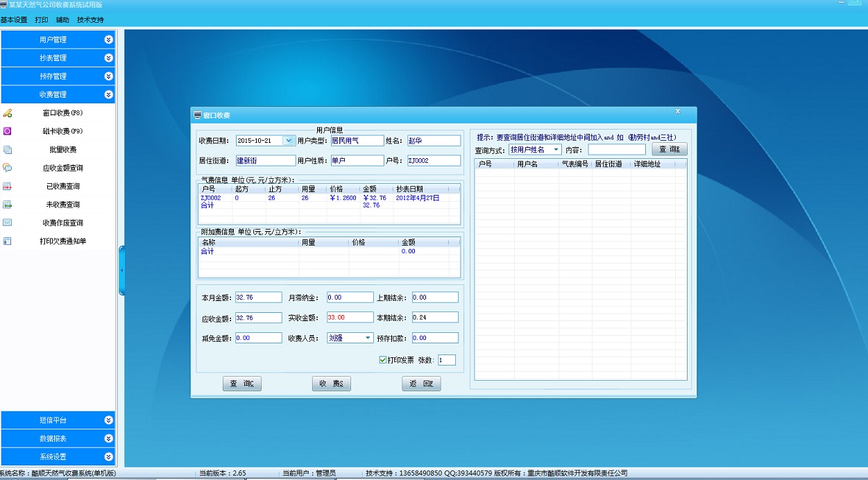Click the 查询 button beside the 内容 field

coord(669,149)
